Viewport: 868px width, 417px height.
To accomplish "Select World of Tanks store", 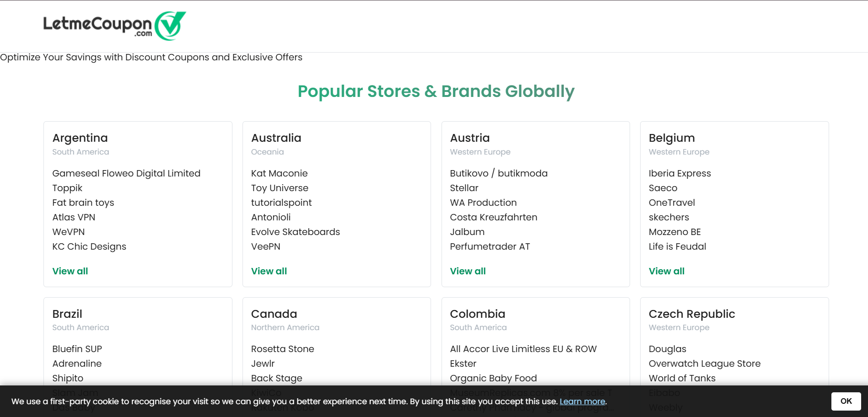I will click(682, 378).
